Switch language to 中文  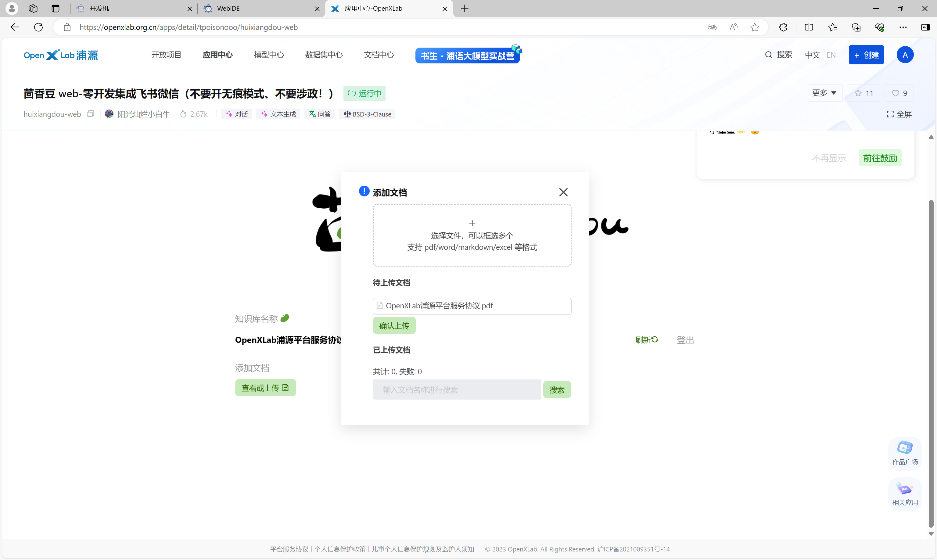(x=812, y=55)
